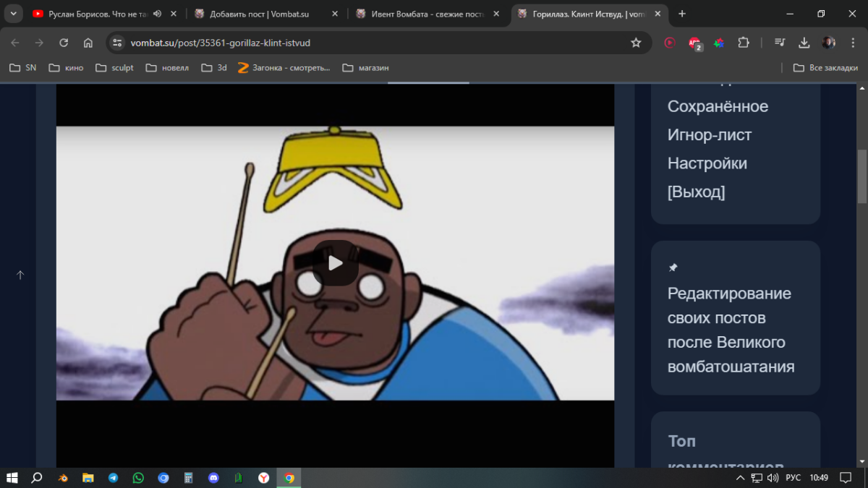Switch to the Добавить пост tab
The height and width of the screenshot is (488, 868).
259,14
